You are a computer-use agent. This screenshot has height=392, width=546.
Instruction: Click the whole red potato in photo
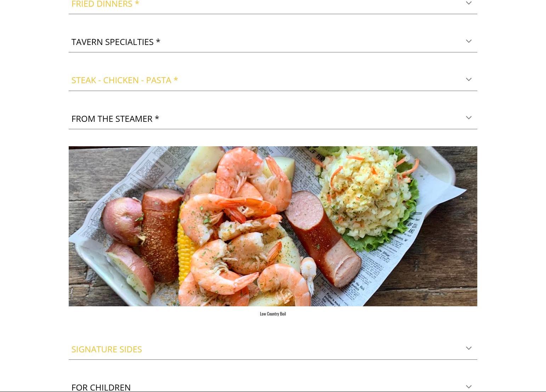pyautogui.click(x=122, y=220)
